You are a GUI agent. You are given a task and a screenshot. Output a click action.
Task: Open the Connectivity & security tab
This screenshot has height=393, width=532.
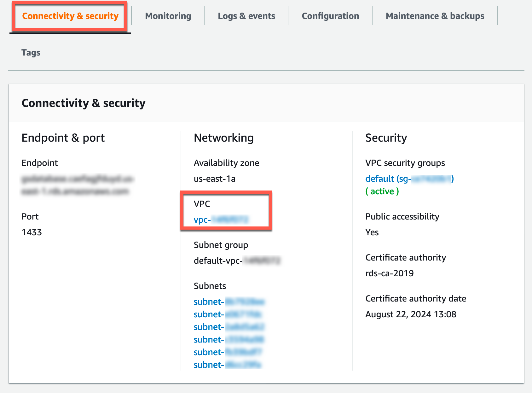70,16
